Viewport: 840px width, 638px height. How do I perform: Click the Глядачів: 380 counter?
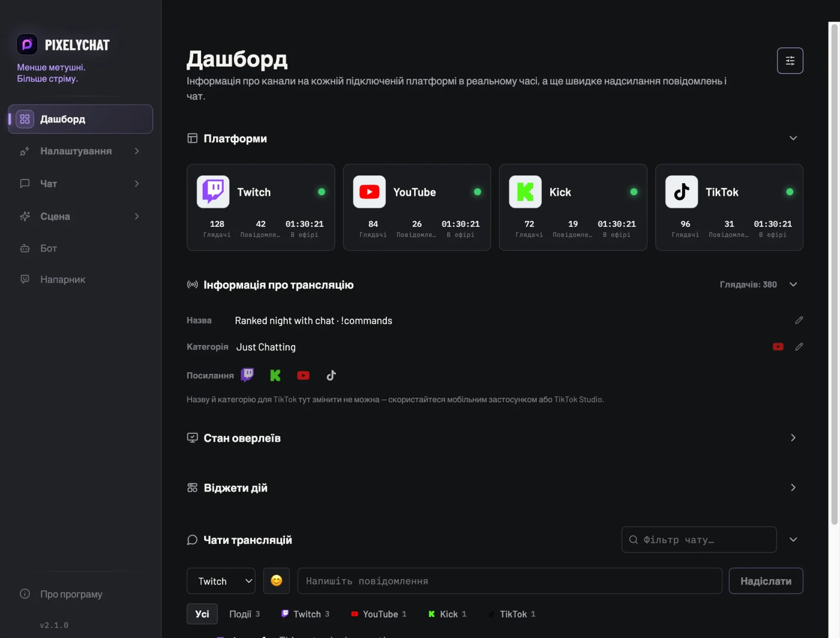click(x=748, y=285)
